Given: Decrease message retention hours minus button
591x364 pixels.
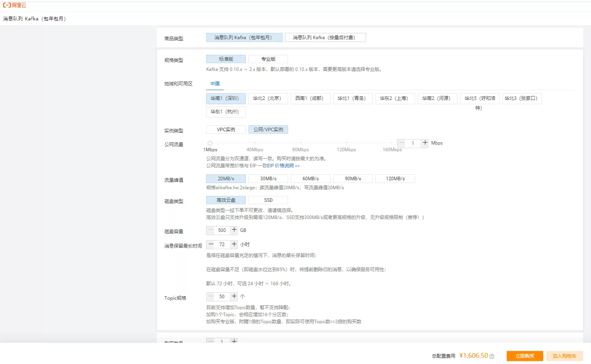Looking at the screenshot, I should coord(211,244).
